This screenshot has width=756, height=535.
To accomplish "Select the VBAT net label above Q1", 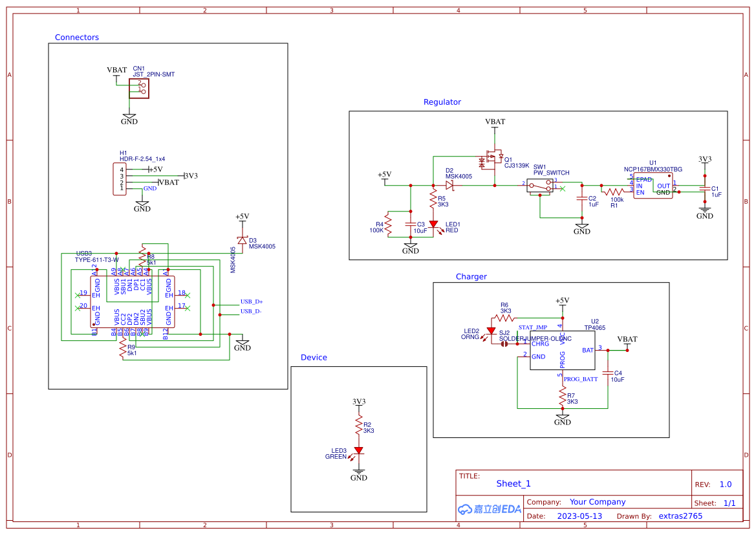I will (495, 121).
